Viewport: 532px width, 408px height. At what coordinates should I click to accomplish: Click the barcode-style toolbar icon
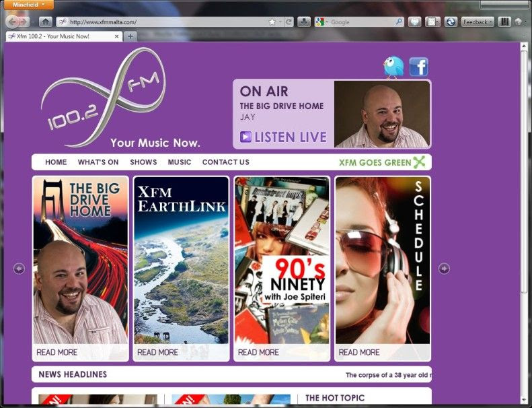point(504,22)
